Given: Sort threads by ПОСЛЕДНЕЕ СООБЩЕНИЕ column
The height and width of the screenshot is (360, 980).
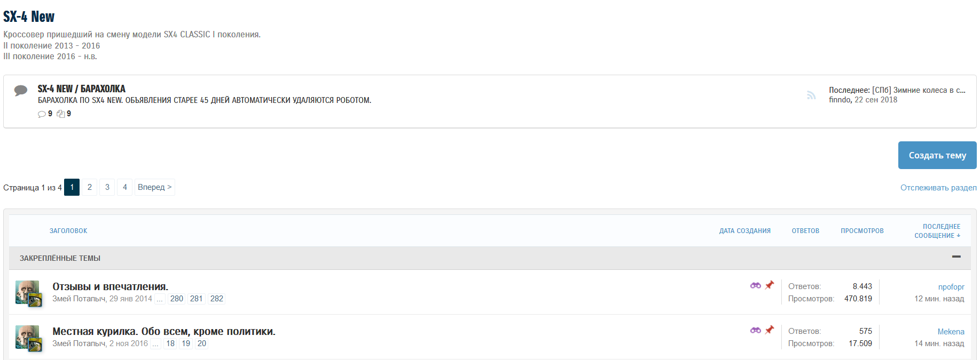Looking at the screenshot, I should click(937, 231).
